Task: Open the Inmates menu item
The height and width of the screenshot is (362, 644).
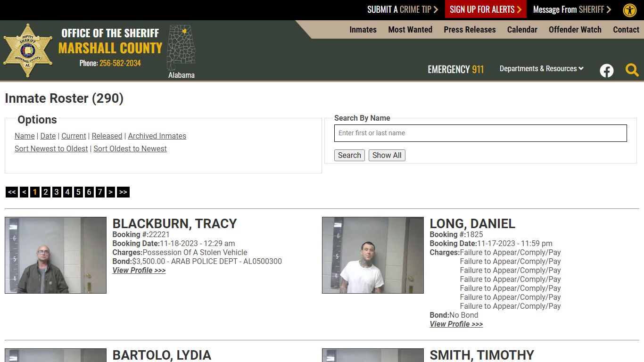Action: point(363,29)
